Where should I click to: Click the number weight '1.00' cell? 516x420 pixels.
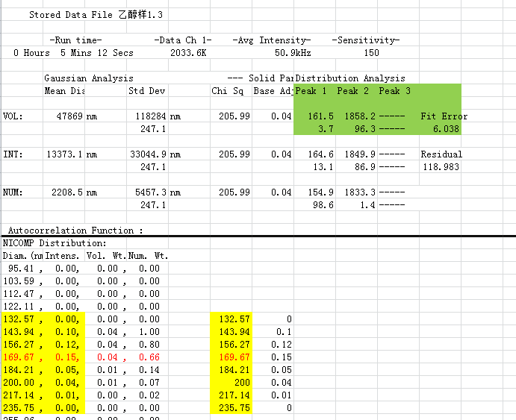click(x=149, y=332)
